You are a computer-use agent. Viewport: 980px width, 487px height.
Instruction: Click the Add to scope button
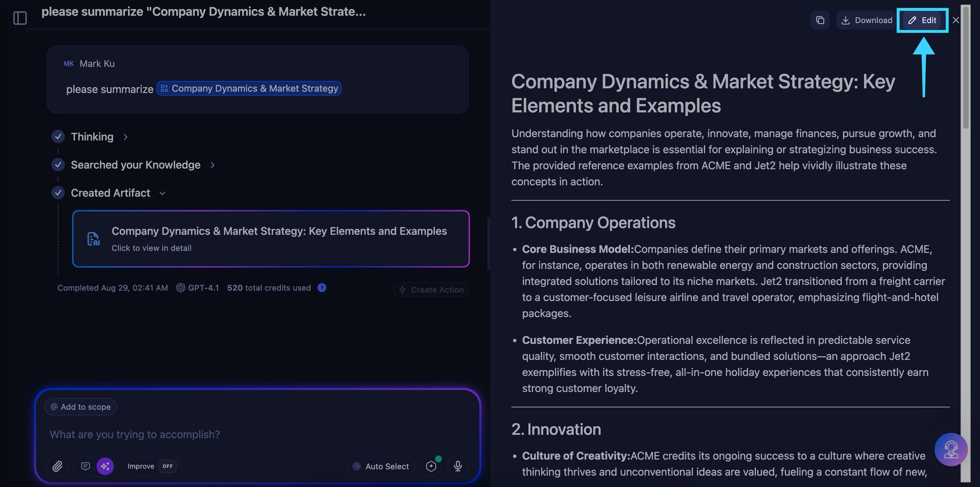click(x=80, y=407)
